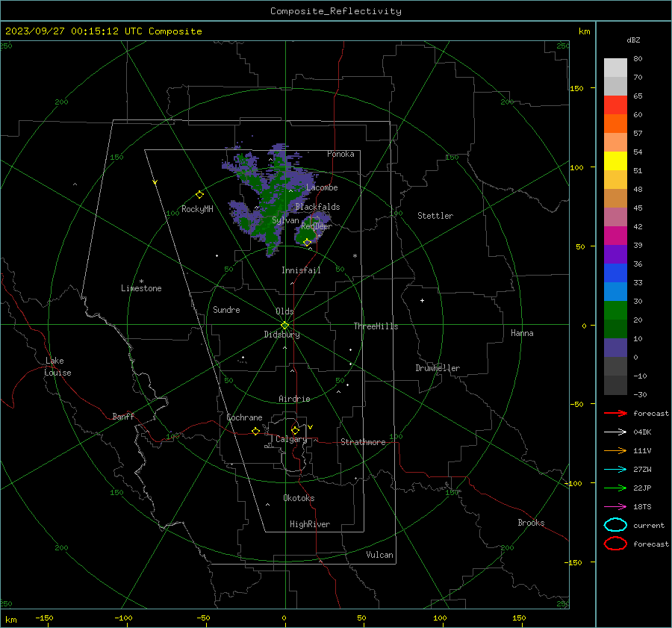Click the Composite_Reflectivity title
This screenshot has height=628, width=672.
335,11
